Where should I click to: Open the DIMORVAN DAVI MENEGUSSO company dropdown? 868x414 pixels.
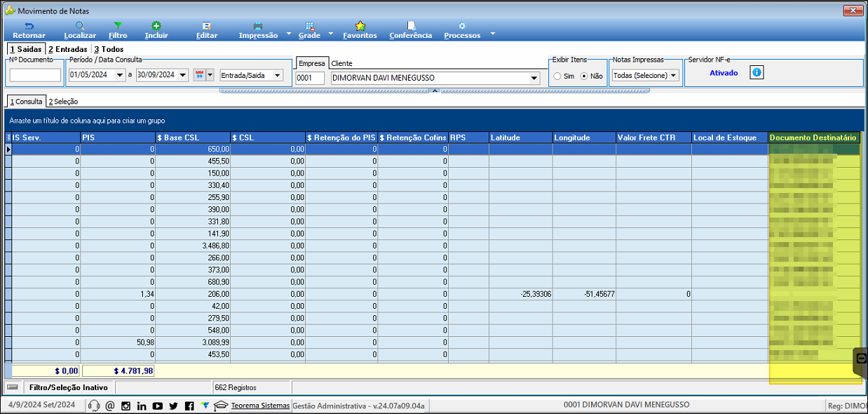point(534,78)
